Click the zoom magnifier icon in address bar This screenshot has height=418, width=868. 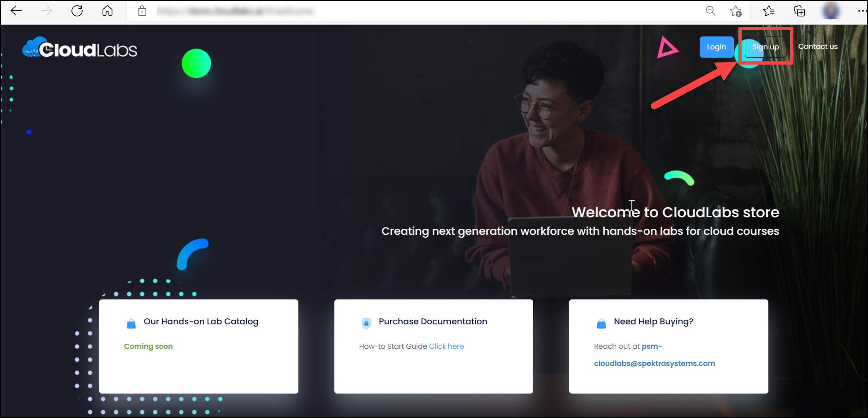click(x=711, y=11)
